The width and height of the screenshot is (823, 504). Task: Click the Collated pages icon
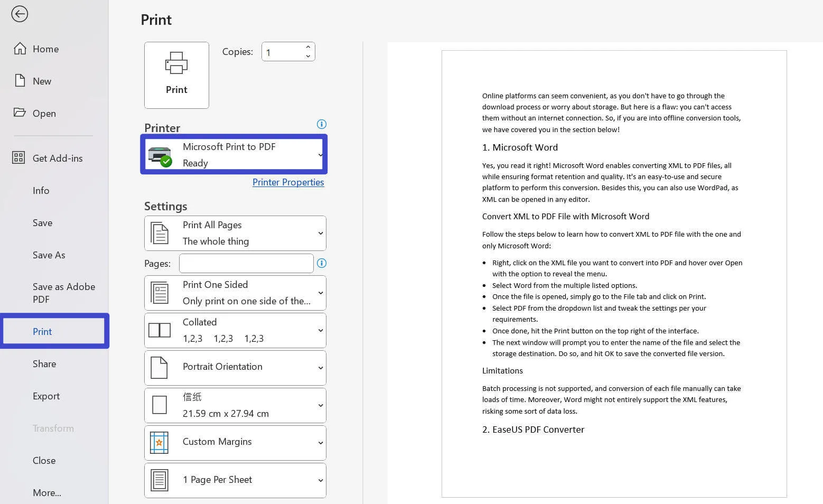click(160, 330)
